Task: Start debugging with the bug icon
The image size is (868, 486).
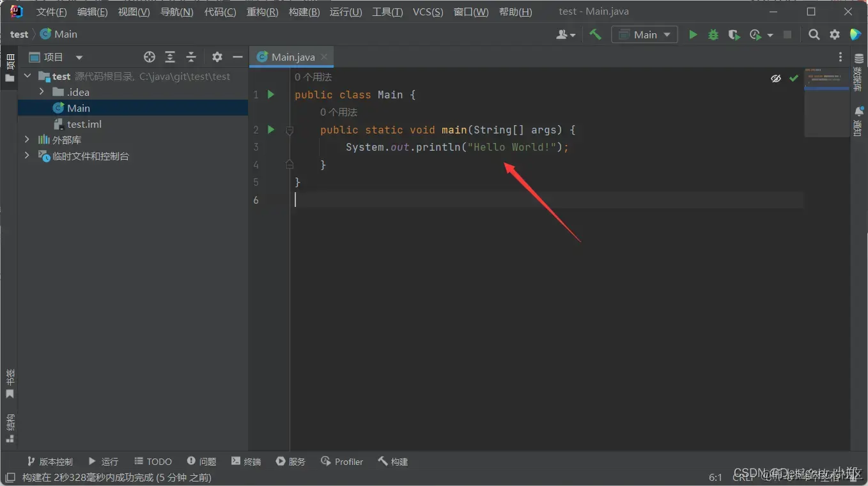Action: pos(713,34)
